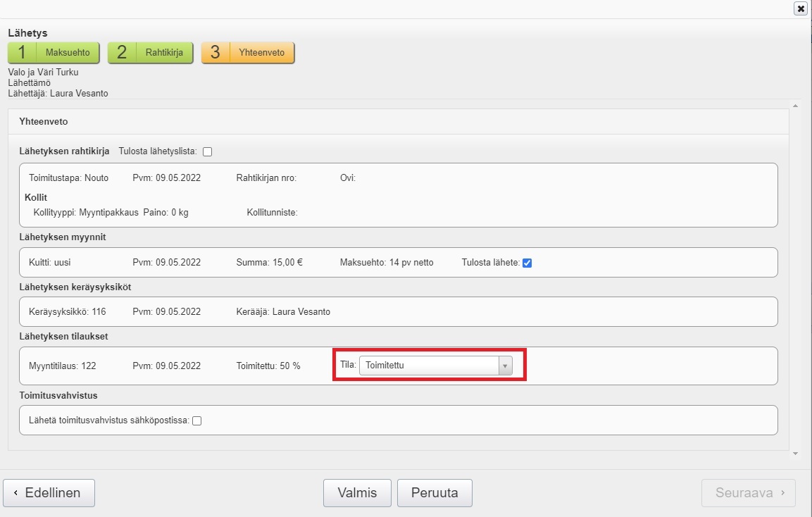Close the dialog with the X icon
The height and width of the screenshot is (517, 812).
[800, 8]
